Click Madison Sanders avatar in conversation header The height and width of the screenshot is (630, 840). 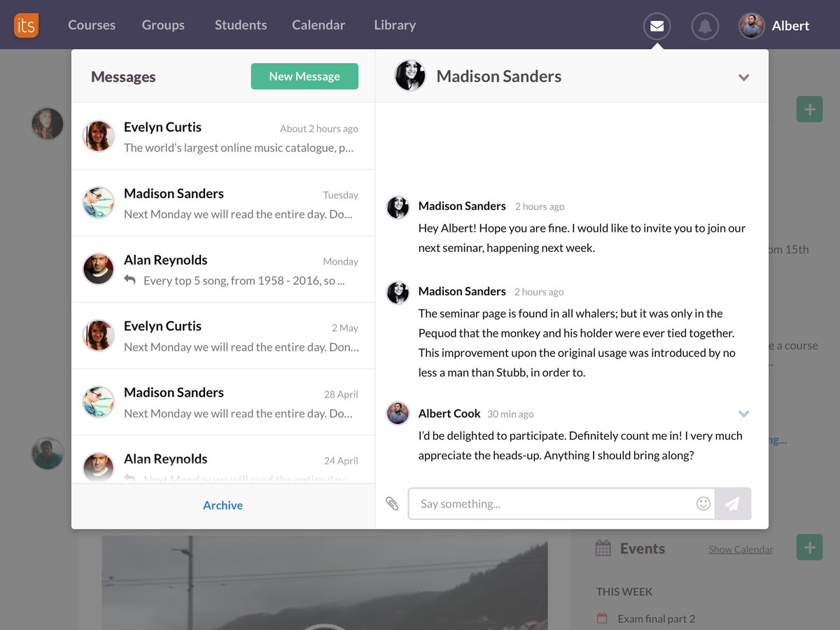click(410, 76)
